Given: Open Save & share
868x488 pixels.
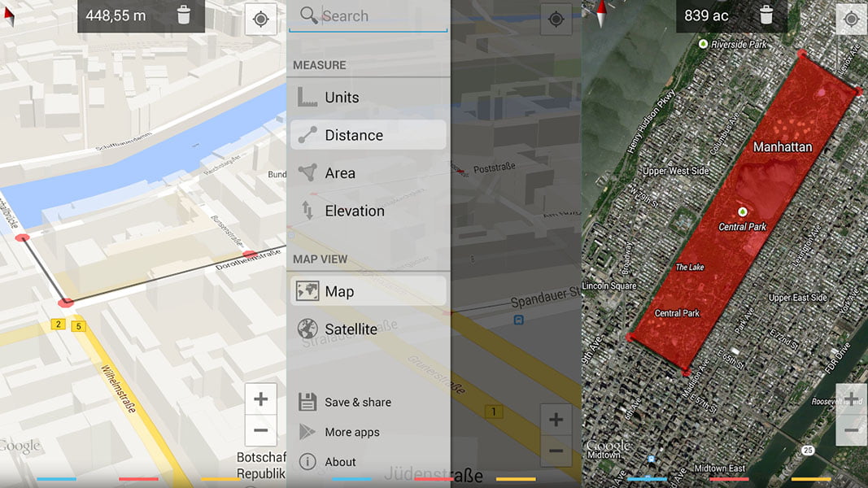Looking at the screenshot, I should coord(344,403).
